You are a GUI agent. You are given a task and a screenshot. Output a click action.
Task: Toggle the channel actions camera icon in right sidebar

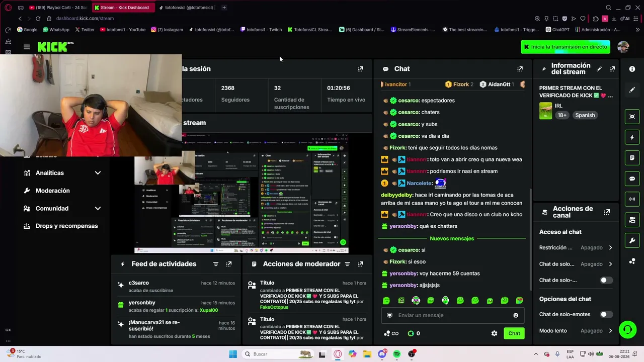pyautogui.click(x=632, y=220)
